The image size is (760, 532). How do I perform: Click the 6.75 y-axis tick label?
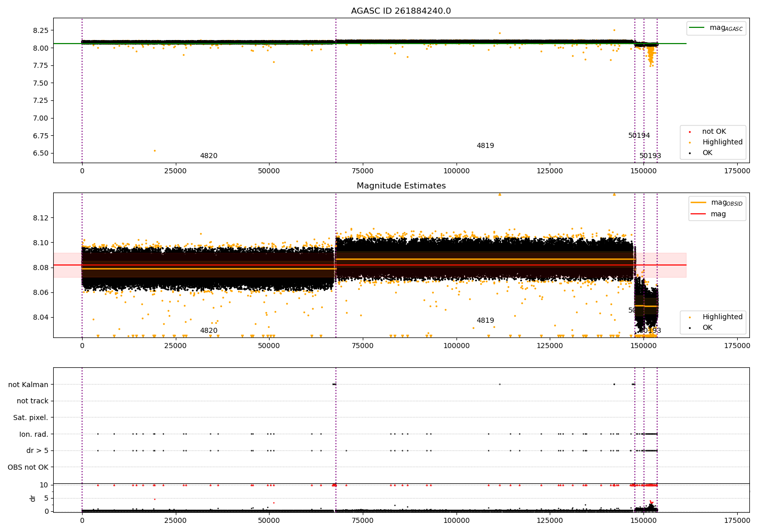[x=40, y=136]
